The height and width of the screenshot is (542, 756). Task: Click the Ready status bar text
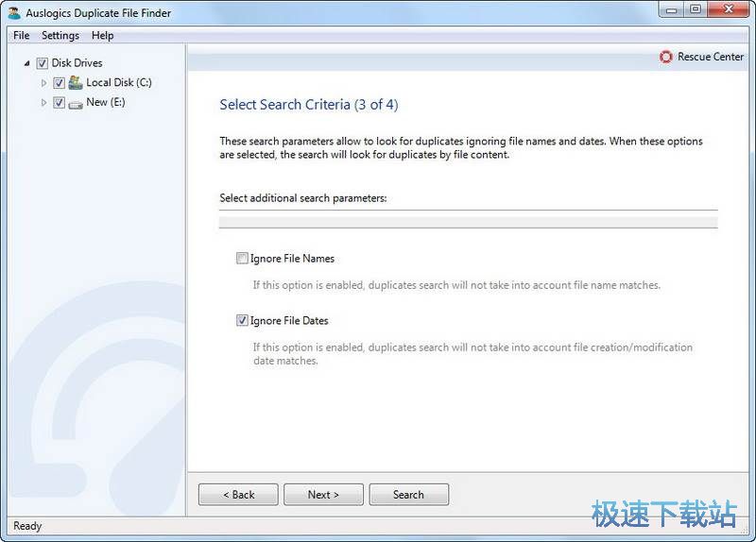[x=27, y=526]
